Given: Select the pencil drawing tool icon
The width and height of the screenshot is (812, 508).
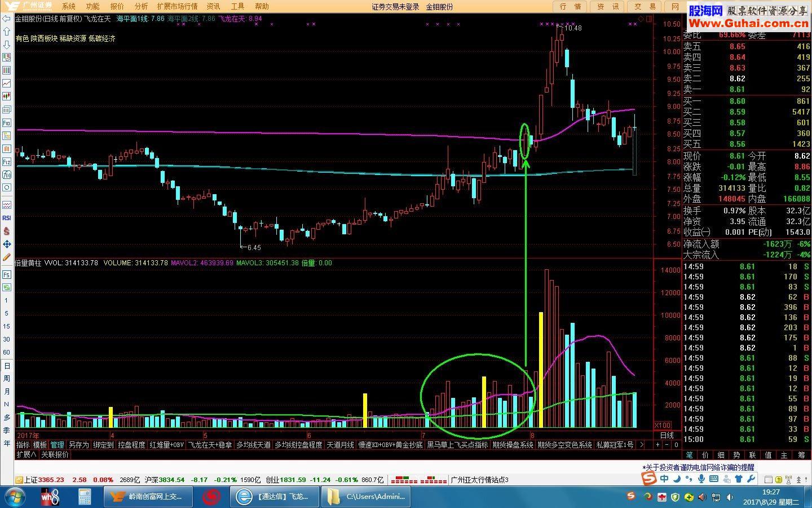Looking at the screenshot, I should point(7,257).
